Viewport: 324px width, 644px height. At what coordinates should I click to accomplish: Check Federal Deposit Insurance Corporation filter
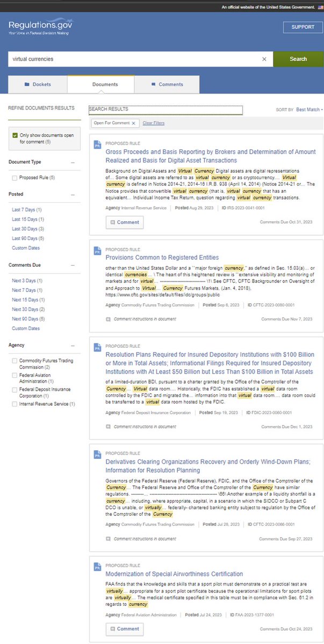(15, 390)
